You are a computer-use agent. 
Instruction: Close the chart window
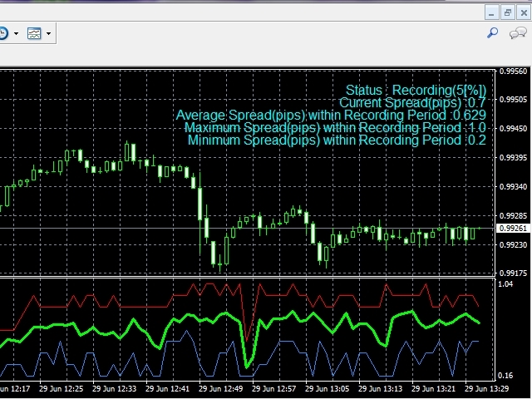524,13
